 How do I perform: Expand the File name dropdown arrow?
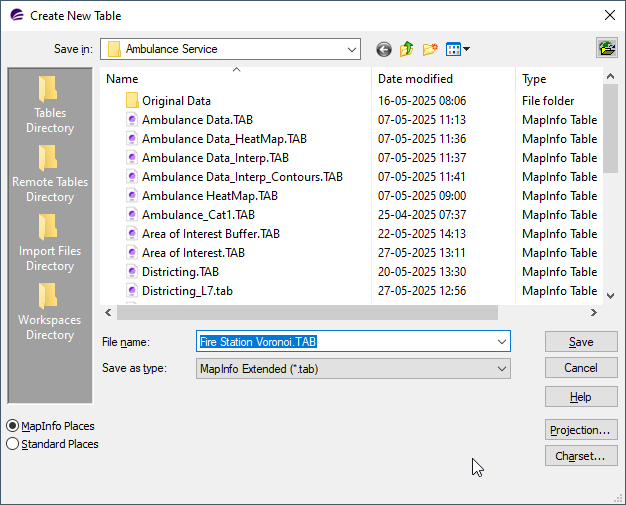coord(502,342)
